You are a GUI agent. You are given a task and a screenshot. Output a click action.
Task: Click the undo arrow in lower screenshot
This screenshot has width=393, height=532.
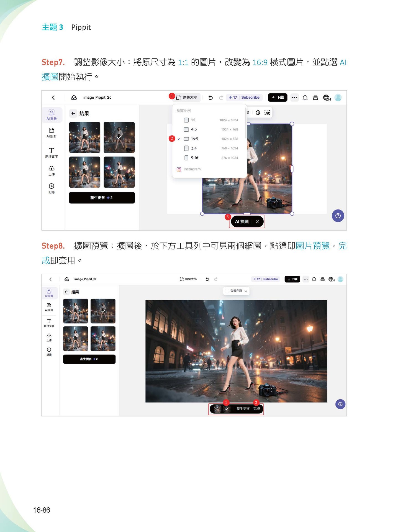coord(207,279)
